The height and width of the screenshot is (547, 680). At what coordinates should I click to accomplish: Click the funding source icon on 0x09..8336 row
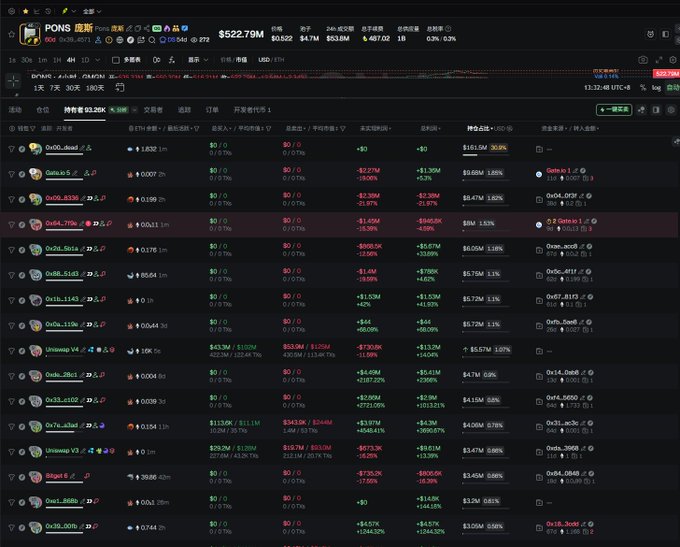[539, 200]
